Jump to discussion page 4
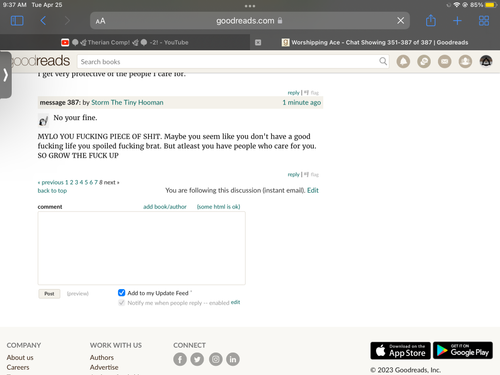This screenshot has height=375, width=500. tap(81, 182)
